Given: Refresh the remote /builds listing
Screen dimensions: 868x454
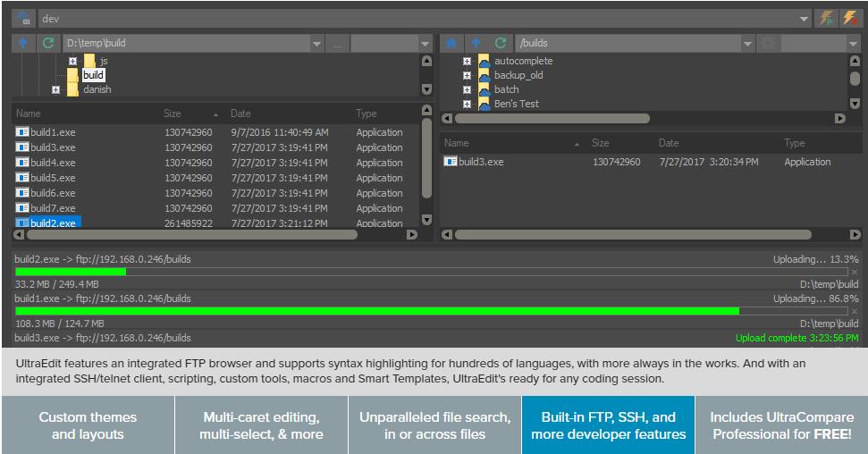Looking at the screenshot, I should click(501, 43).
